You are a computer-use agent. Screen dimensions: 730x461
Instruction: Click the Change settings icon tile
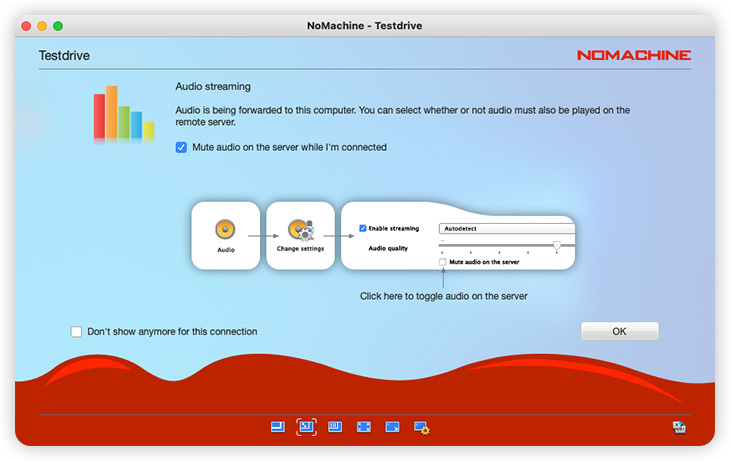coord(300,234)
